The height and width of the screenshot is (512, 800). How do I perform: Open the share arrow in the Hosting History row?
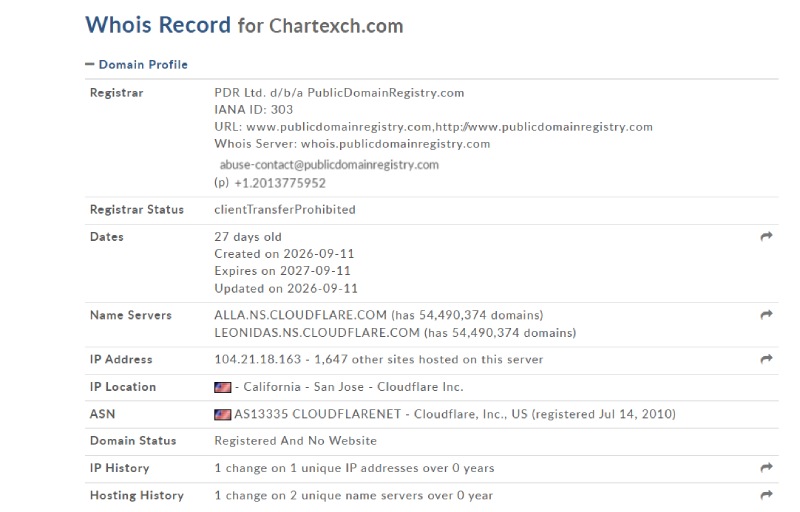point(766,495)
